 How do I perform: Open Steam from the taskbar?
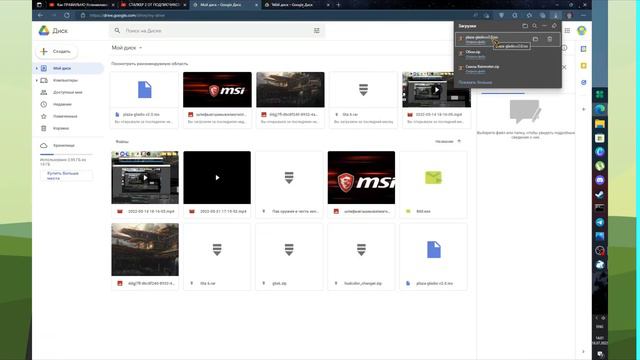(x=600, y=194)
